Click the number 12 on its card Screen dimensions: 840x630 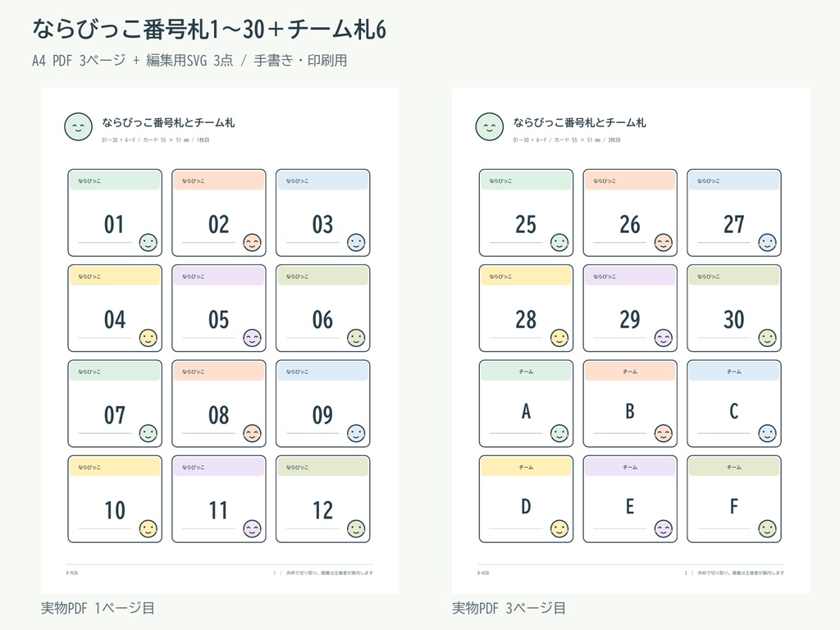(x=322, y=510)
